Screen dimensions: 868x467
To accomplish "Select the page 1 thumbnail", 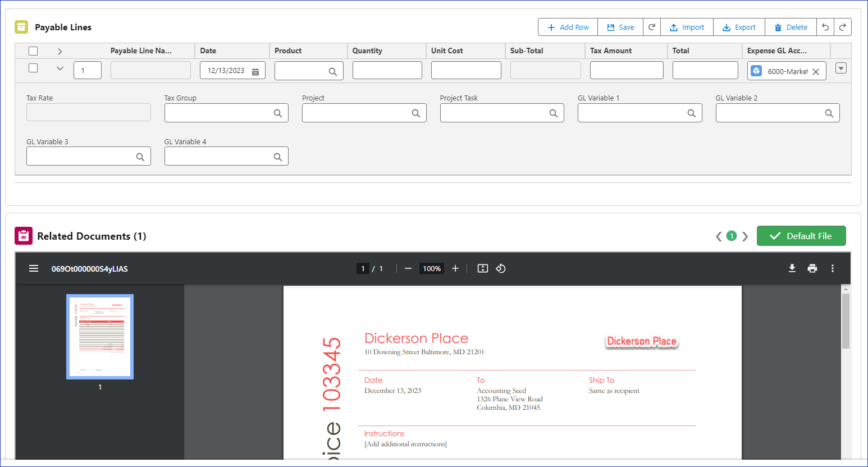I will coord(100,337).
